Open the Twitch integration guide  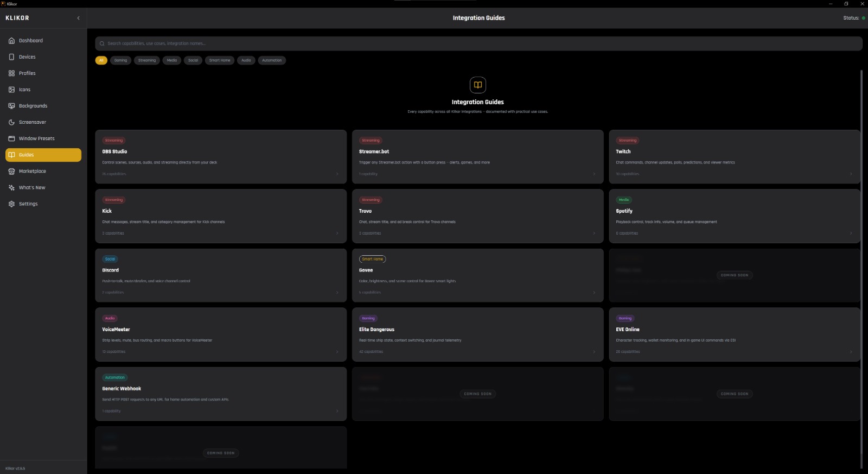(x=735, y=156)
